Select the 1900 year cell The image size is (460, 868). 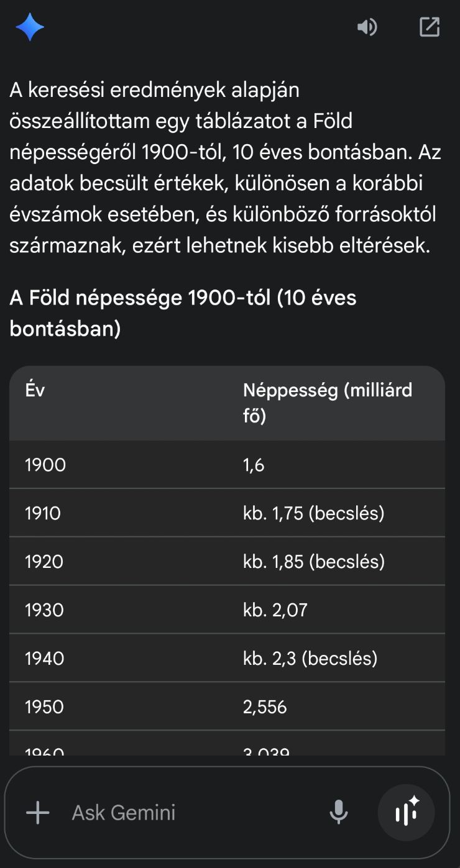click(x=45, y=465)
